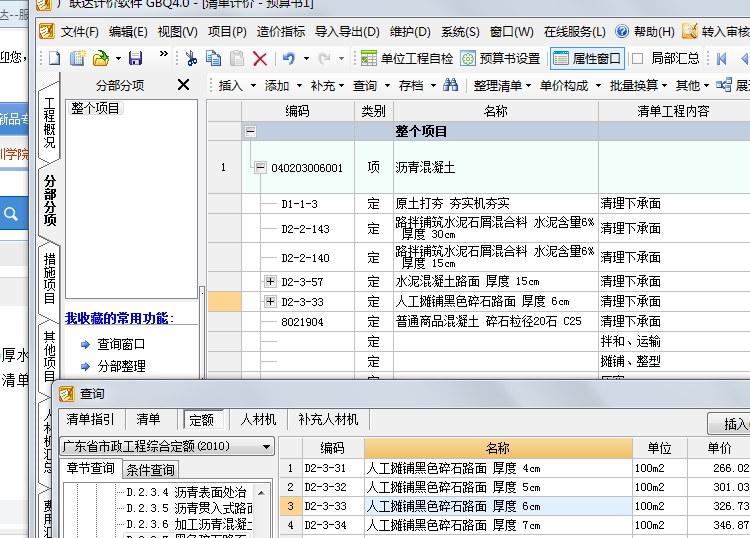
Task: Expand row D2-3-33 in budget table
Action: [x=270, y=301]
